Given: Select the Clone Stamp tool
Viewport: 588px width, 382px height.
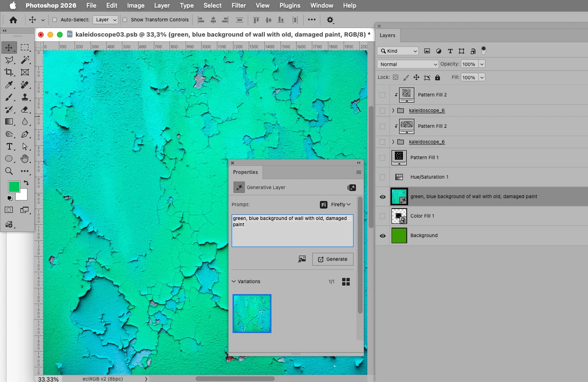Looking at the screenshot, I should click(x=25, y=97).
